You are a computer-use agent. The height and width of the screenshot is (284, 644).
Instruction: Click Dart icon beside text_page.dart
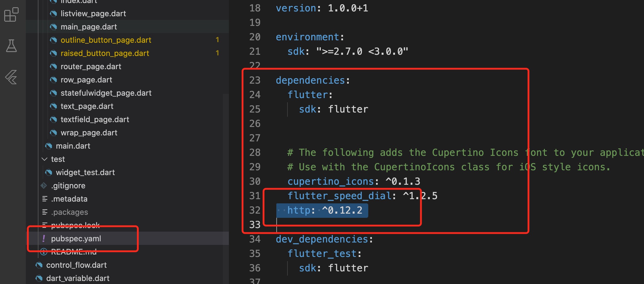(53, 106)
